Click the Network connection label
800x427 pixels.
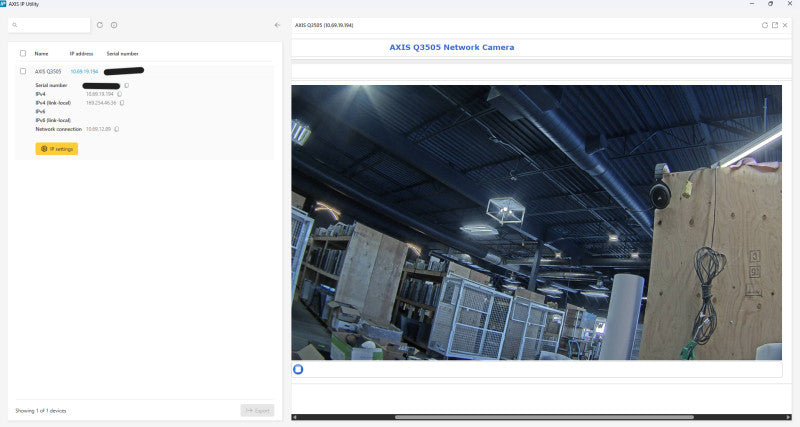(59, 130)
